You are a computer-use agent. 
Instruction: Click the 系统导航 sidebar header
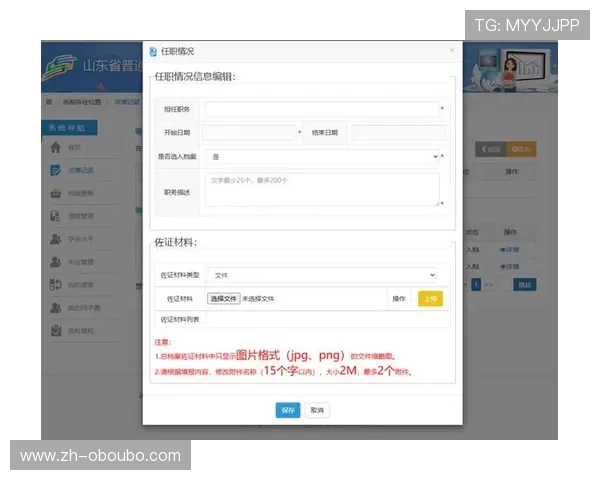click(69, 127)
